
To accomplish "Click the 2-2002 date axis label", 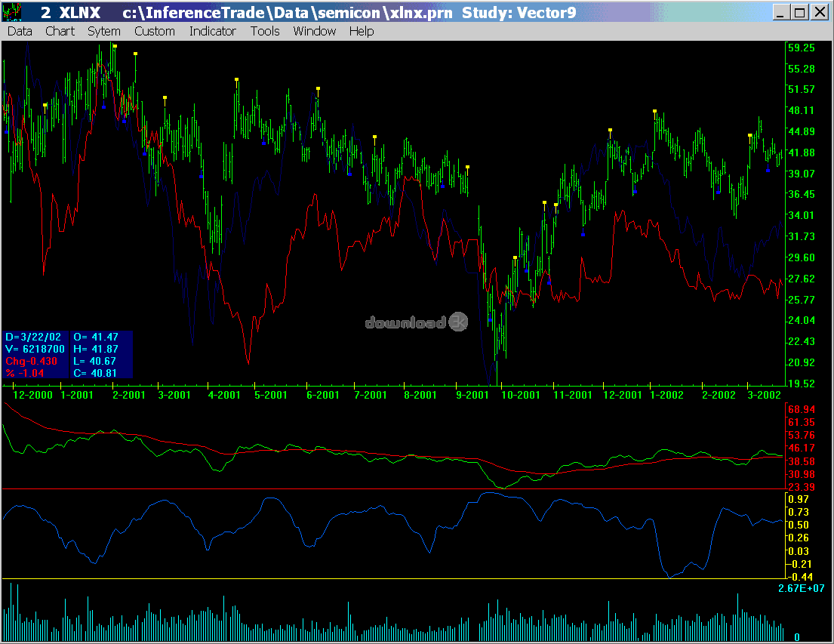I will [x=719, y=395].
